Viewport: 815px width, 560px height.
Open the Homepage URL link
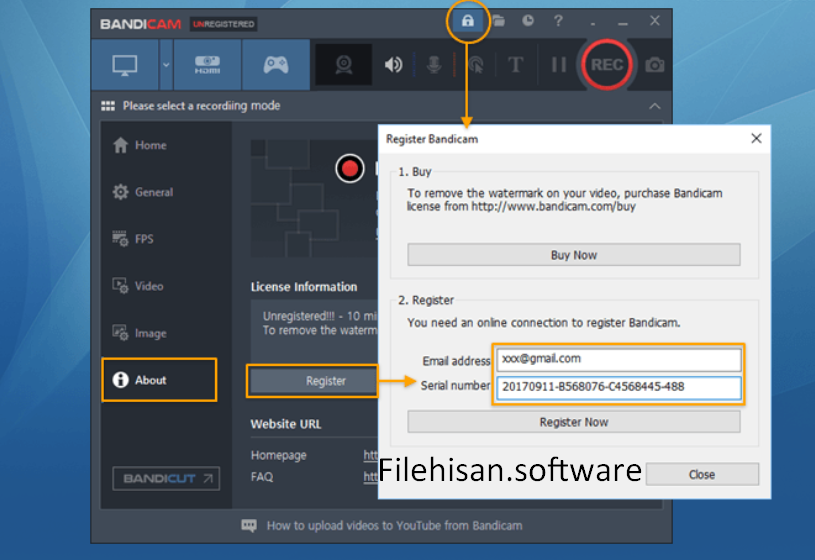click(x=371, y=455)
